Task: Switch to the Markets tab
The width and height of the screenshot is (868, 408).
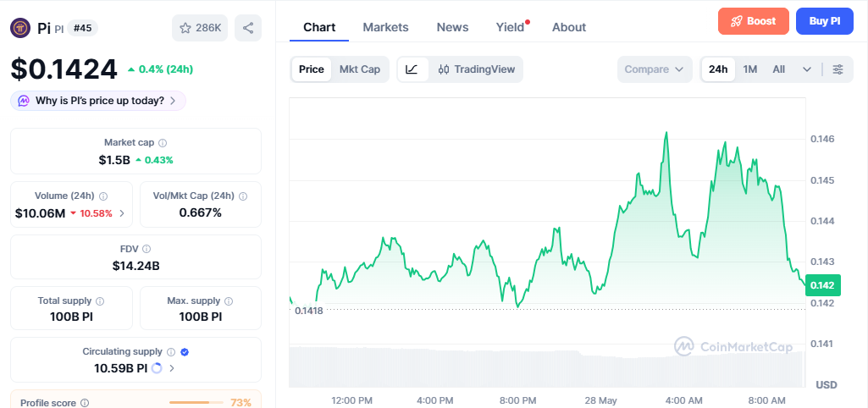Action: tap(386, 27)
